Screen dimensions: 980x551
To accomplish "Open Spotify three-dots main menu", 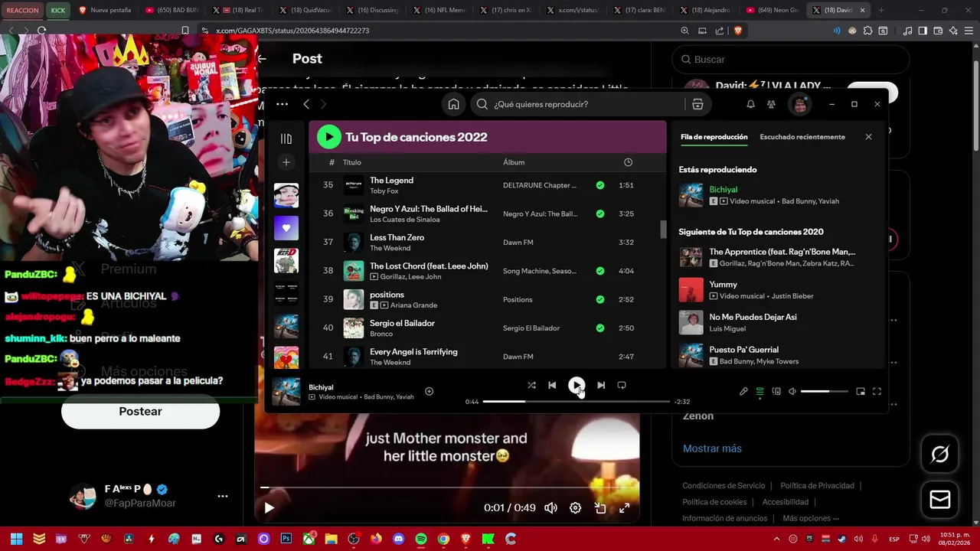I will [x=282, y=104].
